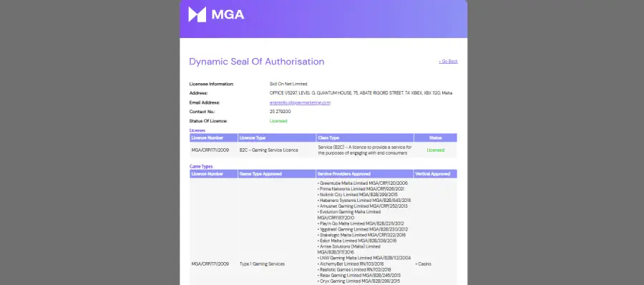Click licensee name Skill On Net Limited
This screenshot has height=285, width=644.
click(x=288, y=84)
